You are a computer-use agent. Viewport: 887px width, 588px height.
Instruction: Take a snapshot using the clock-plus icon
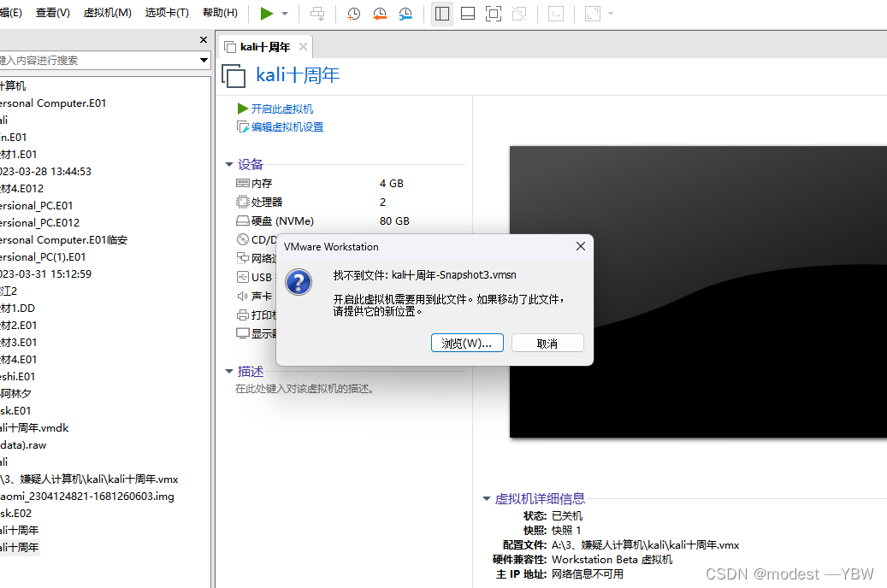[x=353, y=14]
